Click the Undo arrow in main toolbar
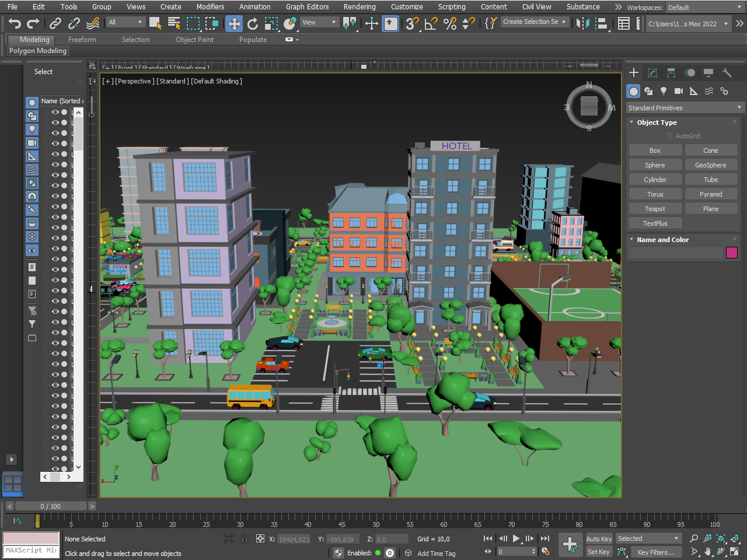The width and height of the screenshot is (747, 560). point(15,23)
